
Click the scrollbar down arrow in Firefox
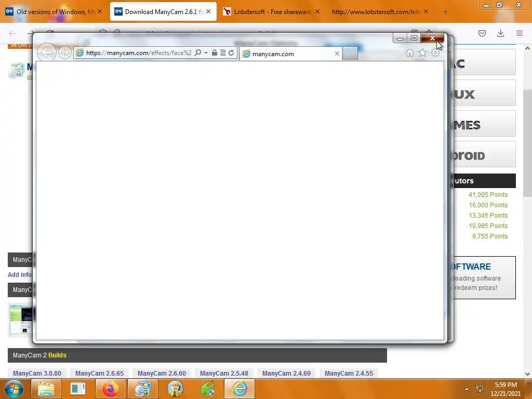point(527,374)
